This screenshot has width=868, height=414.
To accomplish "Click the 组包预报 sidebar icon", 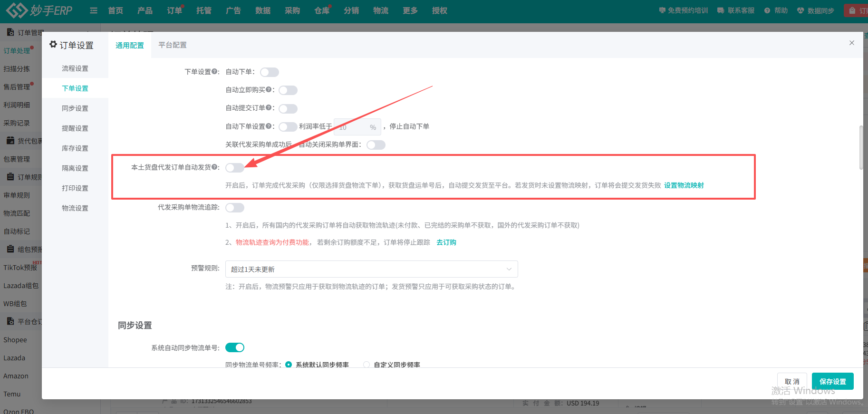I will [10, 249].
